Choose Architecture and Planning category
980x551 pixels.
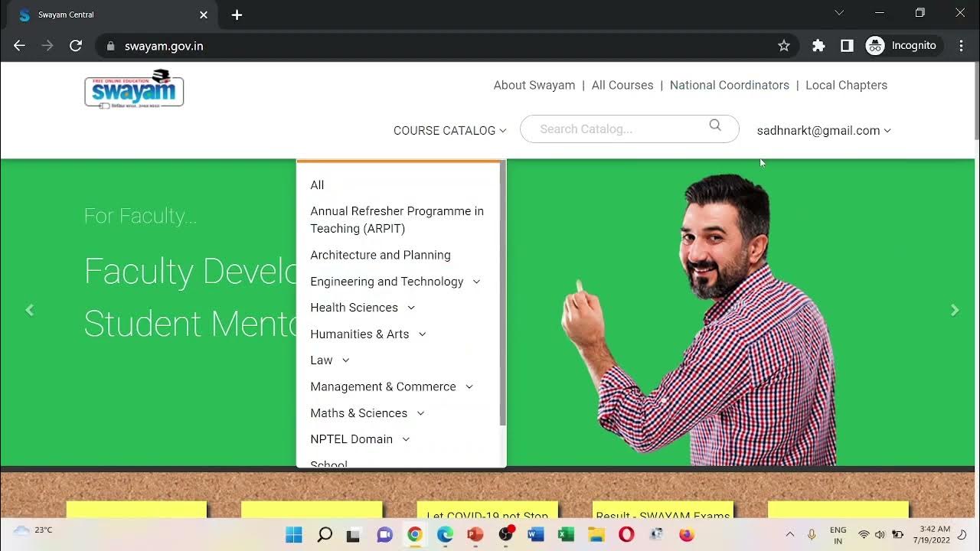pyautogui.click(x=381, y=255)
